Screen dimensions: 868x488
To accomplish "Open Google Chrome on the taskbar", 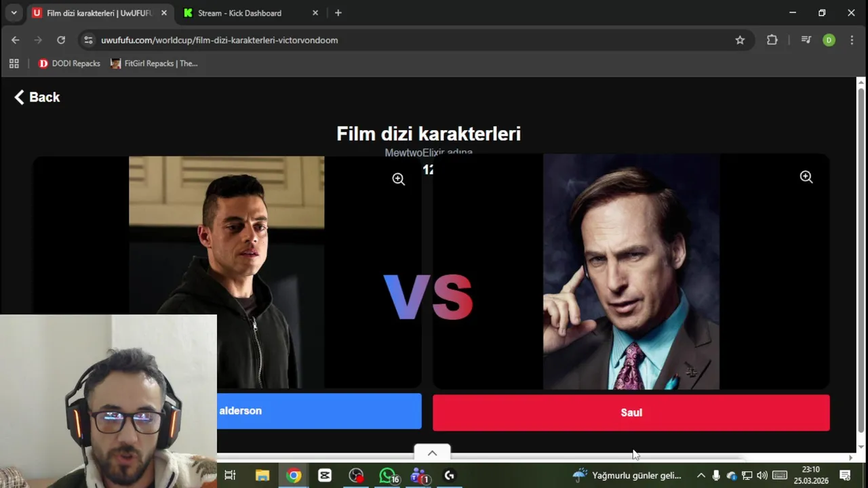I will [x=294, y=475].
